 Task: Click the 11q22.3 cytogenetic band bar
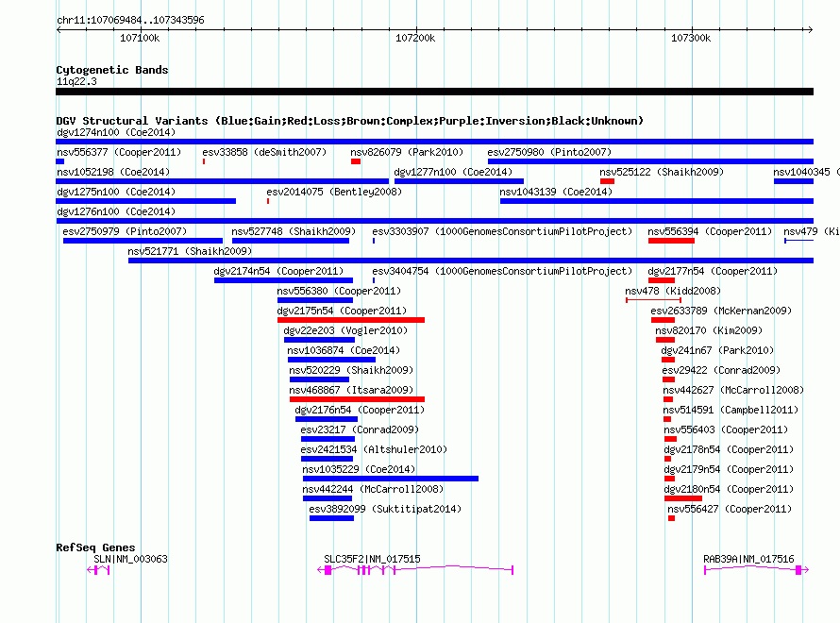[x=434, y=92]
